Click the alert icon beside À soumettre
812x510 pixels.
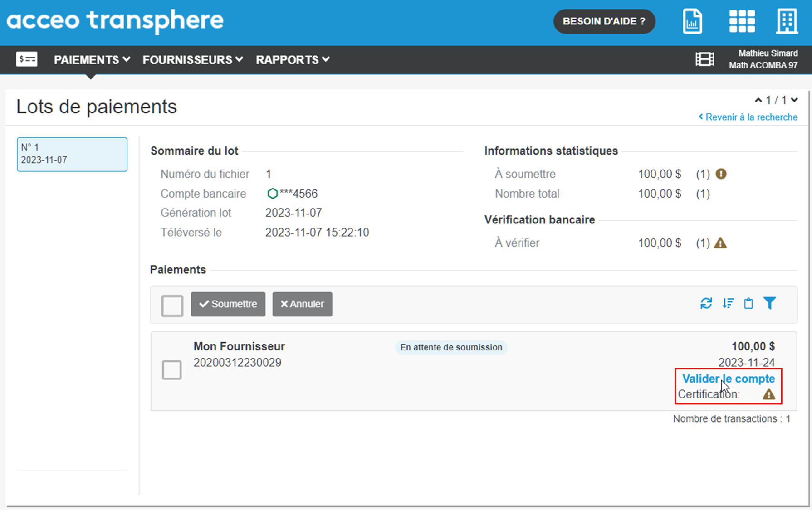tap(721, 174)
